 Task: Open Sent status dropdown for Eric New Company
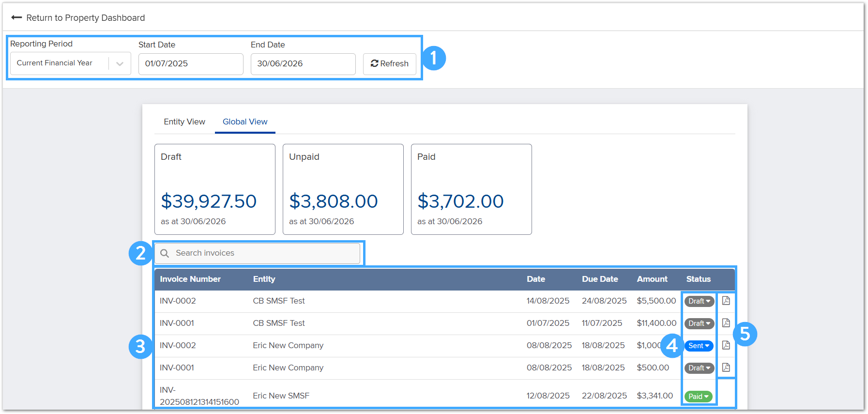coord(699,346)
